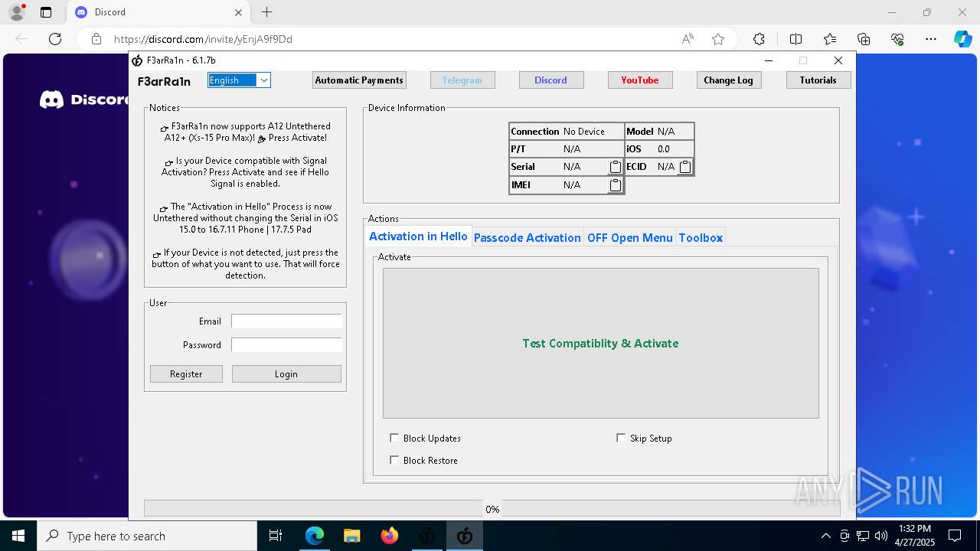Image resolution: width=980 pixels, height=551 pixels.
Task: Click the taskbar search box
Action: [147, 536]
